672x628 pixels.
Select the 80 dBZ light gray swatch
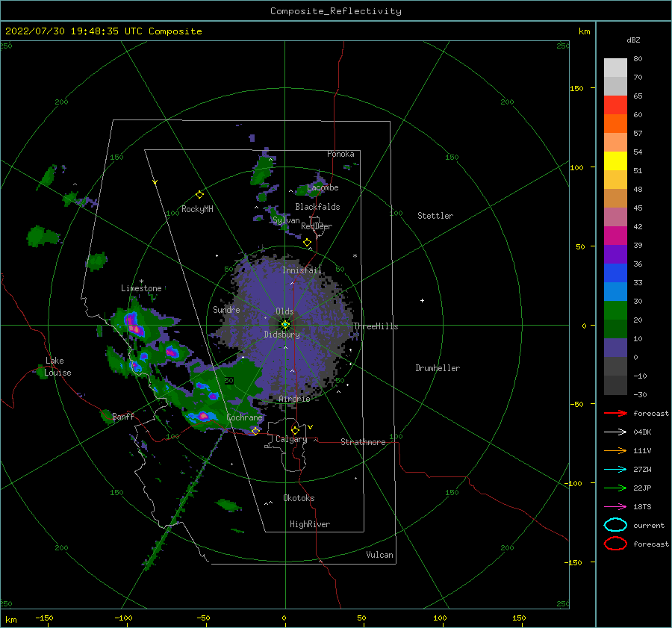click(615, 67)
